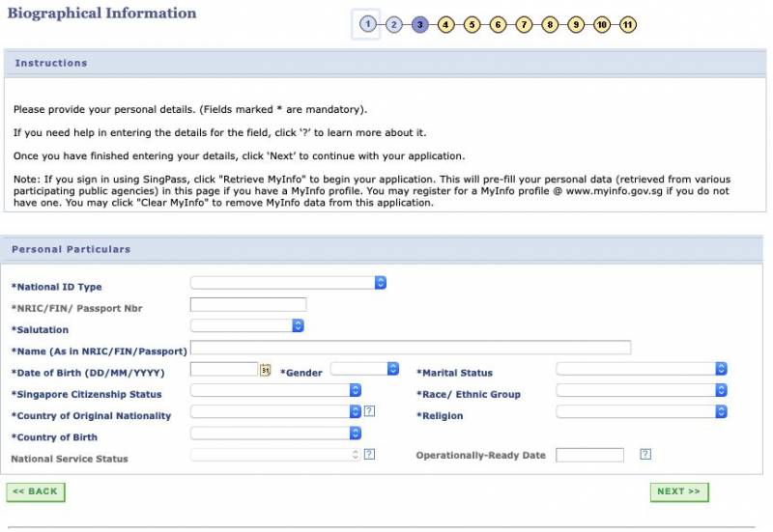This screenshot has width=773, height=532.
Task: Open Singapore Citizenship Status dropdown
Action: [x=275, y=390]
